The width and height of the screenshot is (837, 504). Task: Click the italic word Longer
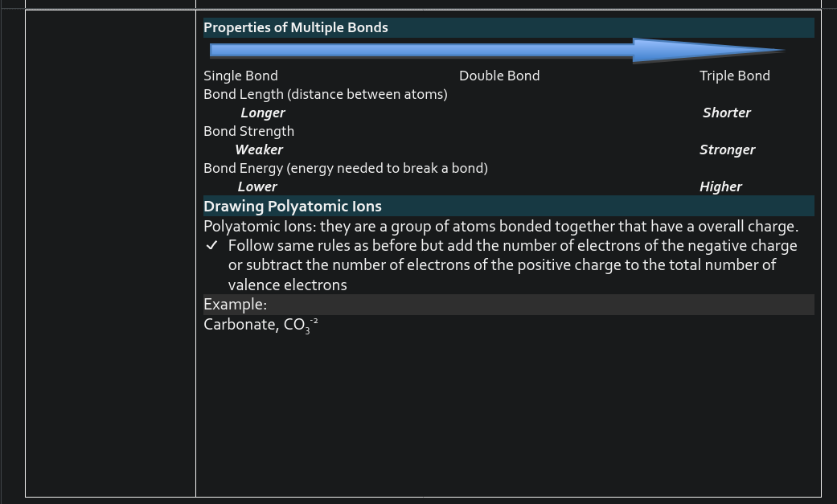pyautogui.click(x=262, y=113)
